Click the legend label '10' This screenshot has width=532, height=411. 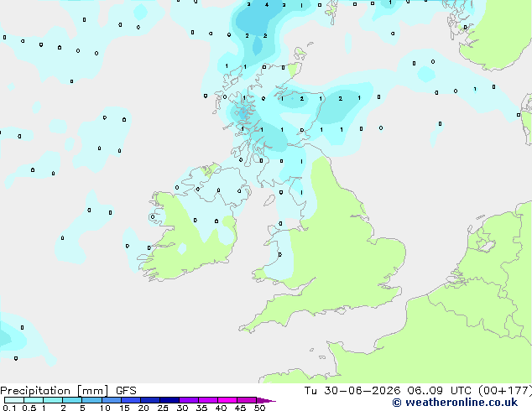(105, 408)
